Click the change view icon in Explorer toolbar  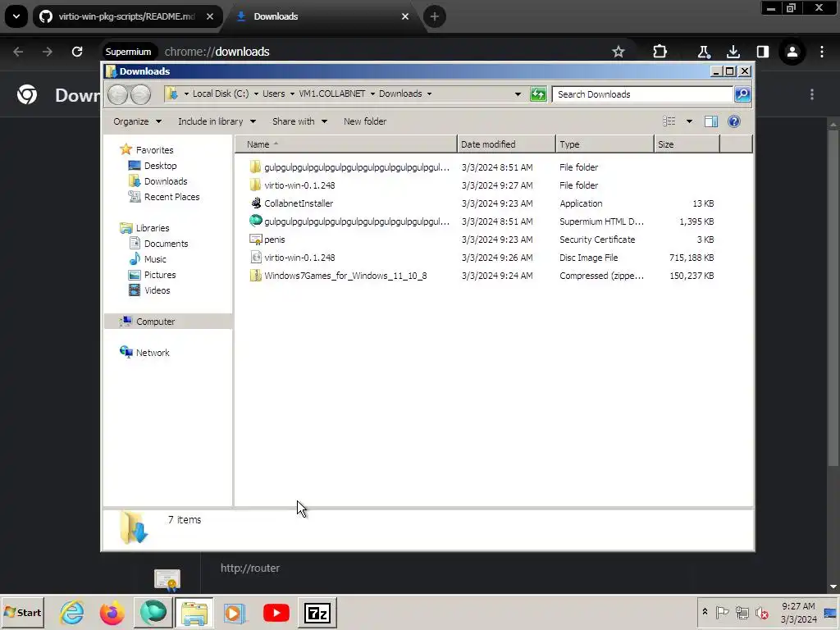669,121
